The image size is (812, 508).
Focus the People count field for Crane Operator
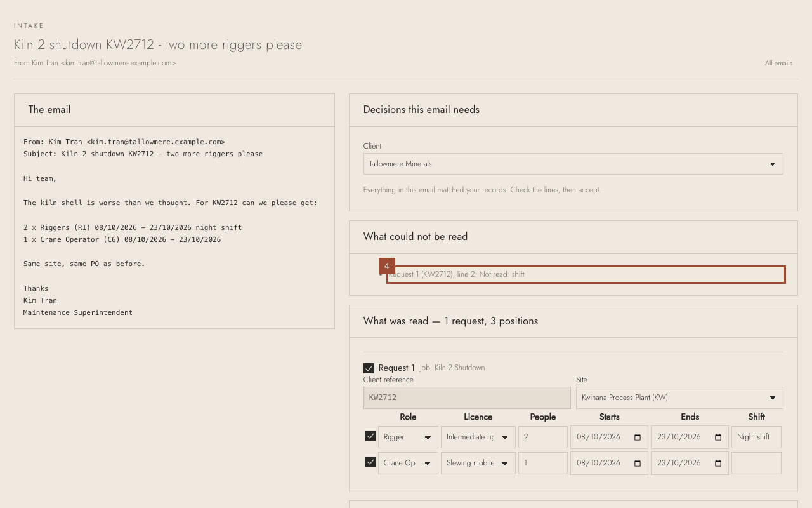click(x=543, y=464)
